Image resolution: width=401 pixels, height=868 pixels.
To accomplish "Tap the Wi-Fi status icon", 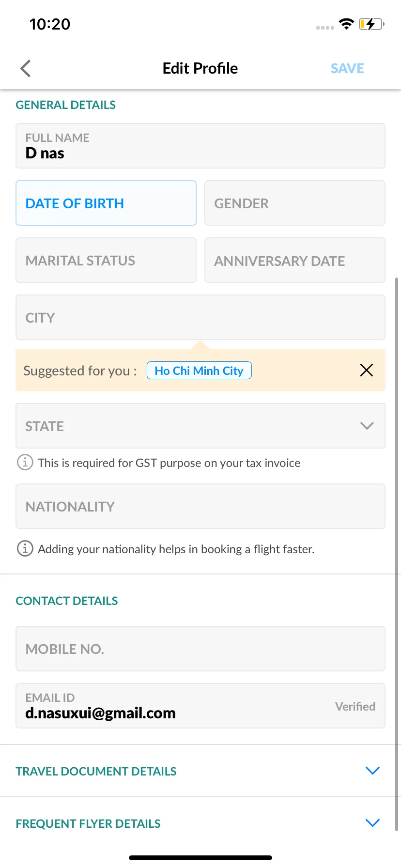I will (x=346, y=24).
